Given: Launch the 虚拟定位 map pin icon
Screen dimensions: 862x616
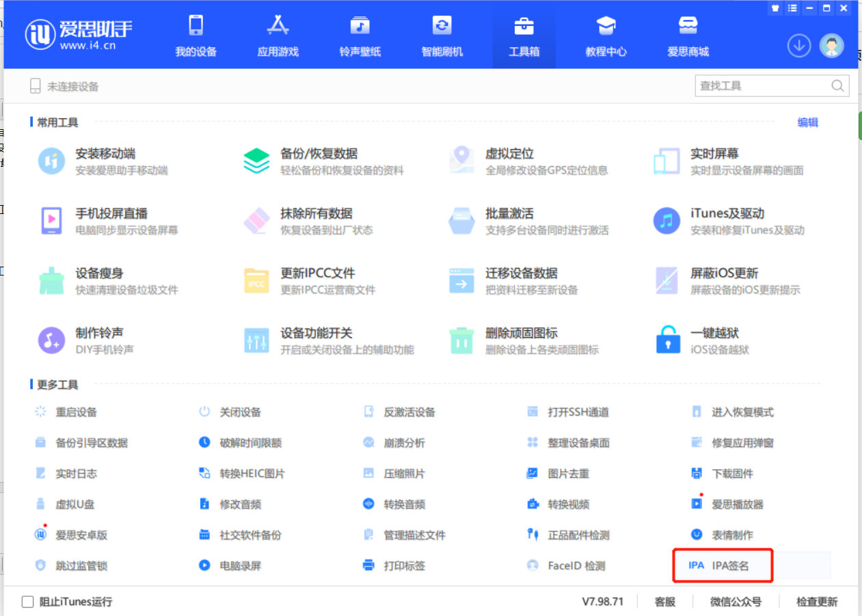Looking at the screenshot, I should tap(462, 161).
